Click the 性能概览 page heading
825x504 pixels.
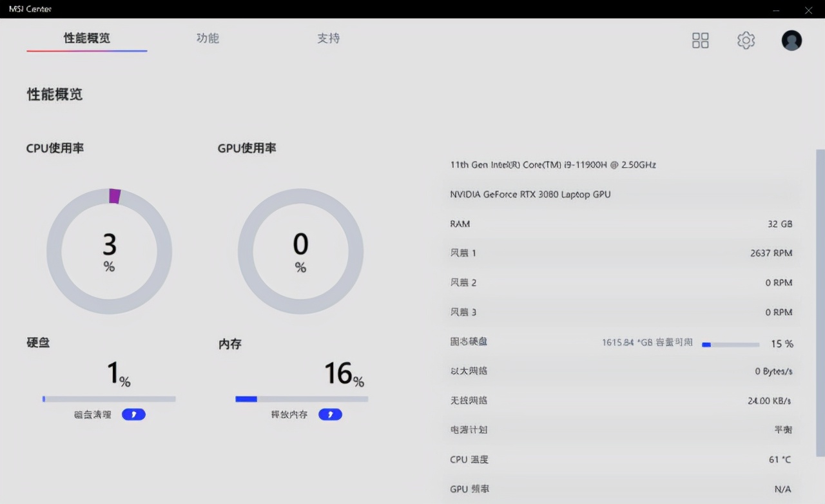(55, 95)
